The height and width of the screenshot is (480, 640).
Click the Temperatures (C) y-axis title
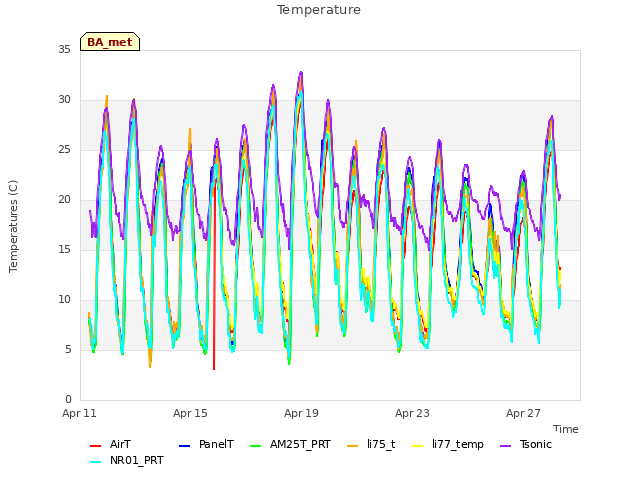point(13,226)
